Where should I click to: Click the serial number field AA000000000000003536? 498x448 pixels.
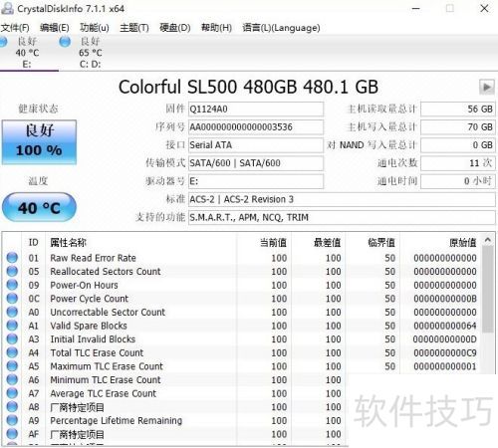click(256, 126)
